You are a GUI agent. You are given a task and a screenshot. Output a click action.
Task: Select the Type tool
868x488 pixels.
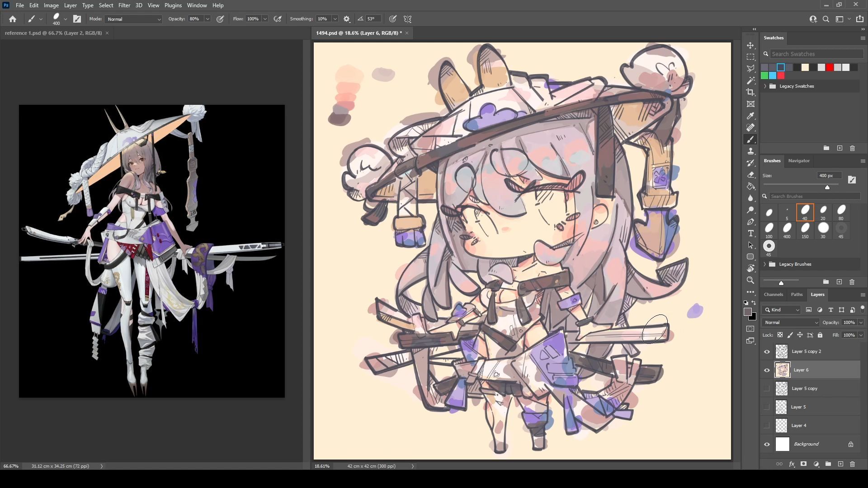750,234
